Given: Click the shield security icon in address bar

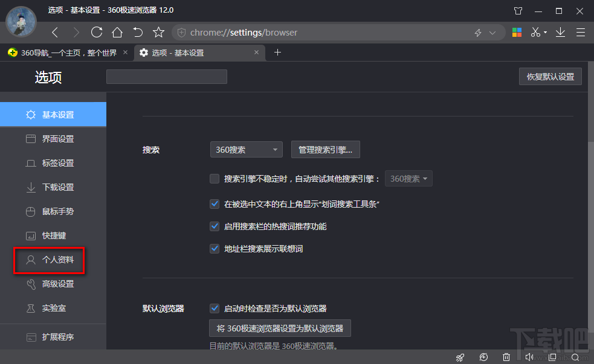Looking at the screenshot, I should (181, 33).
